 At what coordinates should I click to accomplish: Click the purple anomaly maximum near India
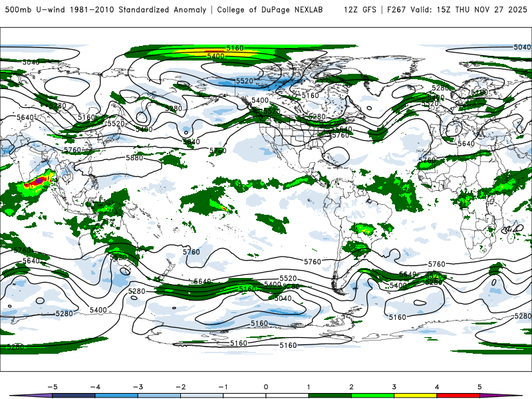(x=40, y=181)
